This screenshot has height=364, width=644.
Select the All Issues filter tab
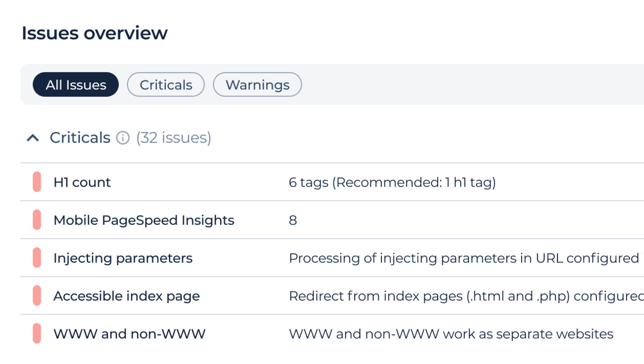pos(76,85)
